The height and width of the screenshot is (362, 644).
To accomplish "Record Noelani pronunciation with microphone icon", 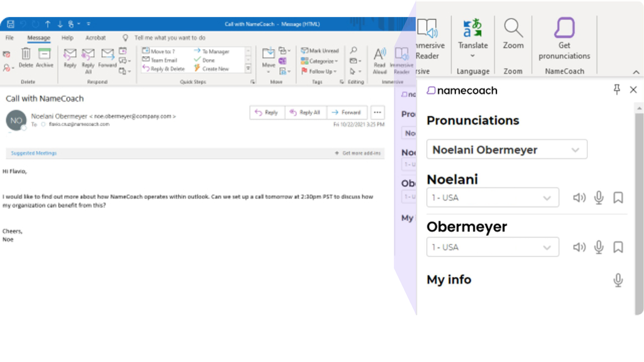I will coord(599,197).
